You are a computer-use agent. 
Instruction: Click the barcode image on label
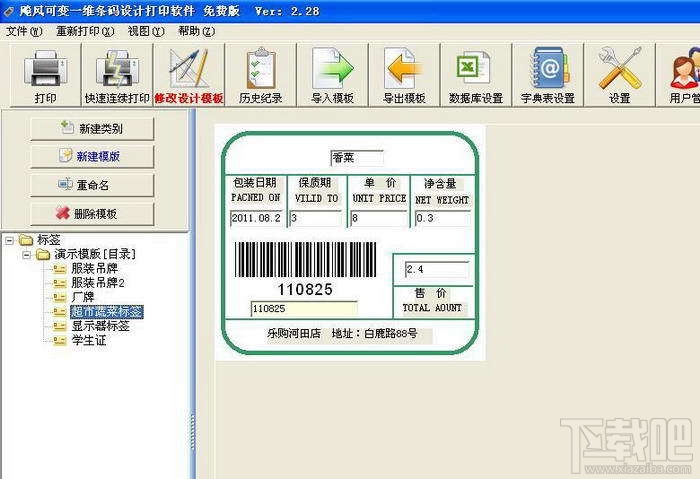click(x=305, y=260)
